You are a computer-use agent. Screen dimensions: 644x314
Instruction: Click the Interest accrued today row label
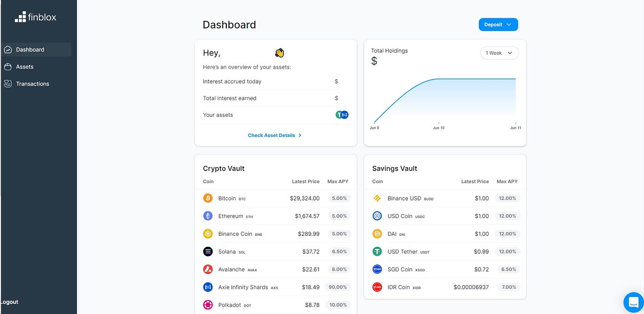pyautogui.click(x=232, y=81)
